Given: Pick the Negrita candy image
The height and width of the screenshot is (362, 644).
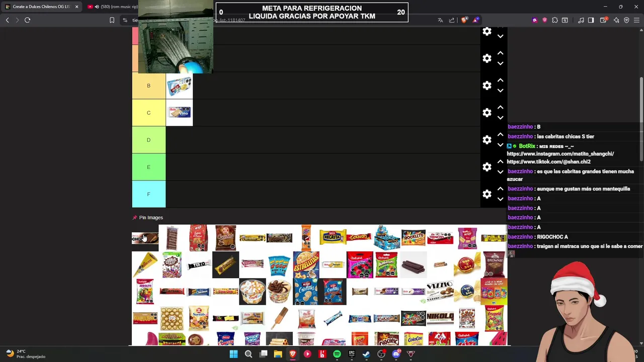Looking at the screenshot, I should 333,237.
